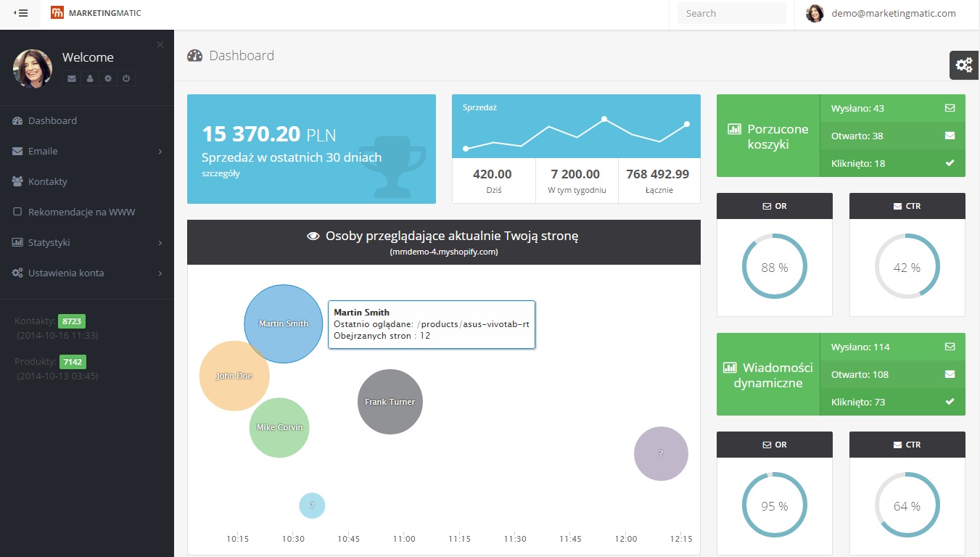Toggle the sidebar with the hamburger button

point(21,13)
